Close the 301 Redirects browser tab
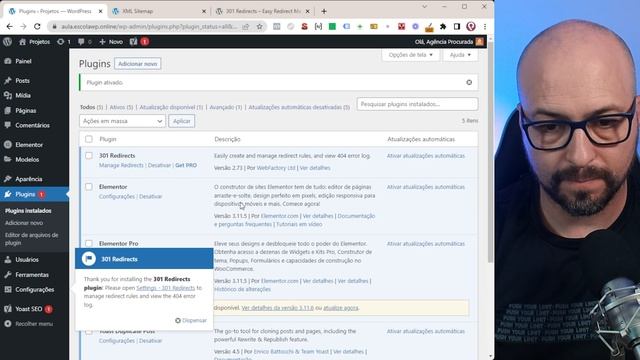Viewport: 640px width, 360px height. [x=307, y=11]
